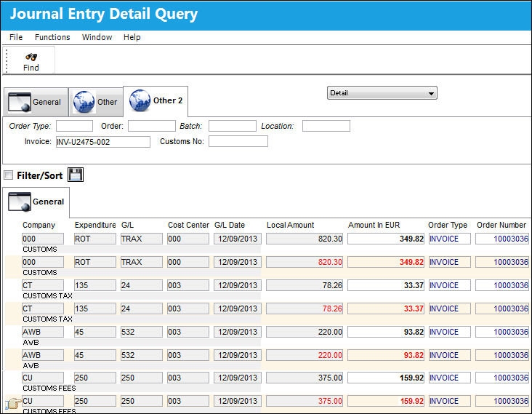Click the red 375.00 local amount cell
Image resolution: width=532 pixels, height=414 pixels.
[305, 401]
